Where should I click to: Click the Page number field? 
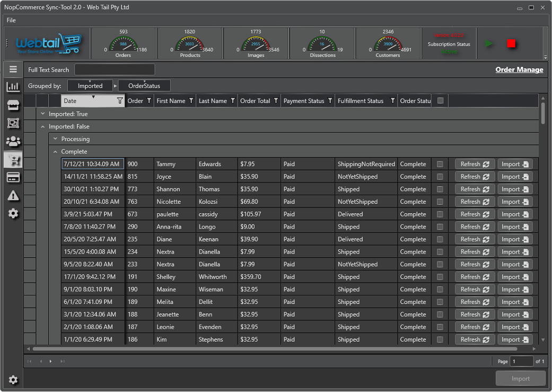[x=522, y=361]
